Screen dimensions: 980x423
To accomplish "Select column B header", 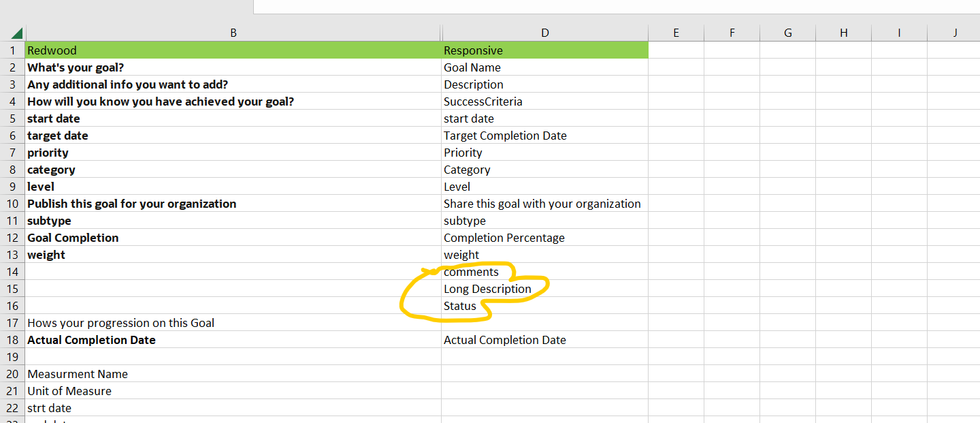I will click(233, 32).
